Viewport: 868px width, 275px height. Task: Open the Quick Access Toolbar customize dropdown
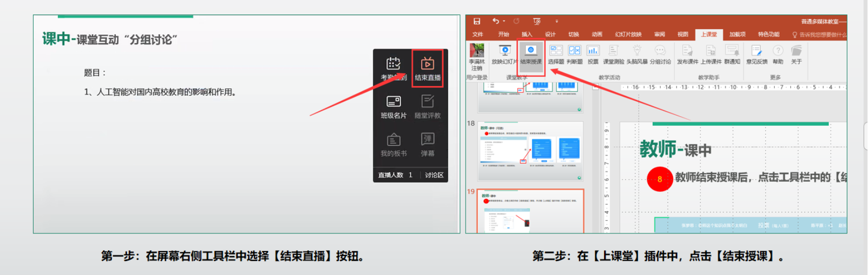(x=556, y=21)
